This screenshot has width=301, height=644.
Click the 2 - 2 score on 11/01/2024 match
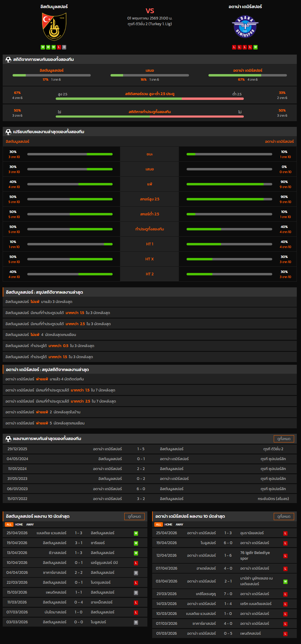click(x=141, y=469)
